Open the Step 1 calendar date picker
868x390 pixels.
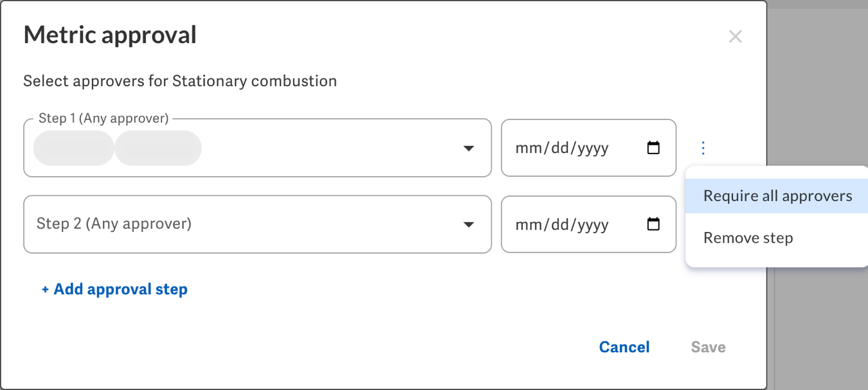click(653, 148)
